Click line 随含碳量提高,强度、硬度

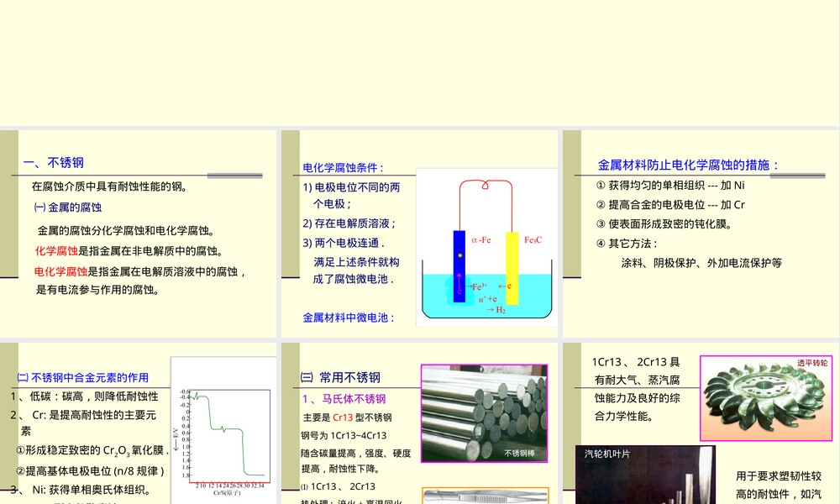[355, 453]
